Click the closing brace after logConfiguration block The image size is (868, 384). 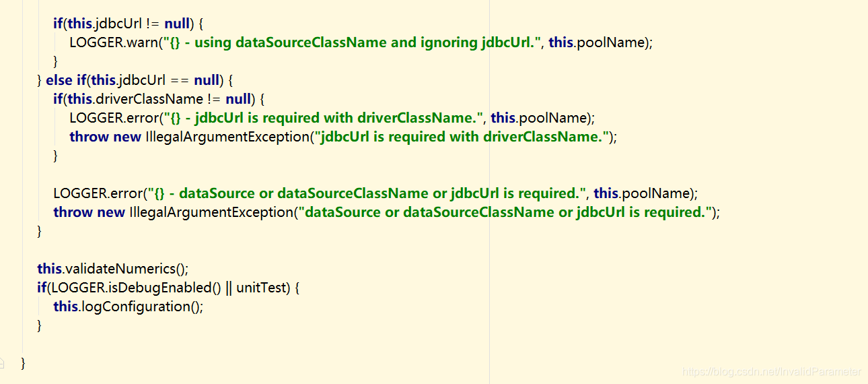[40, 325]
